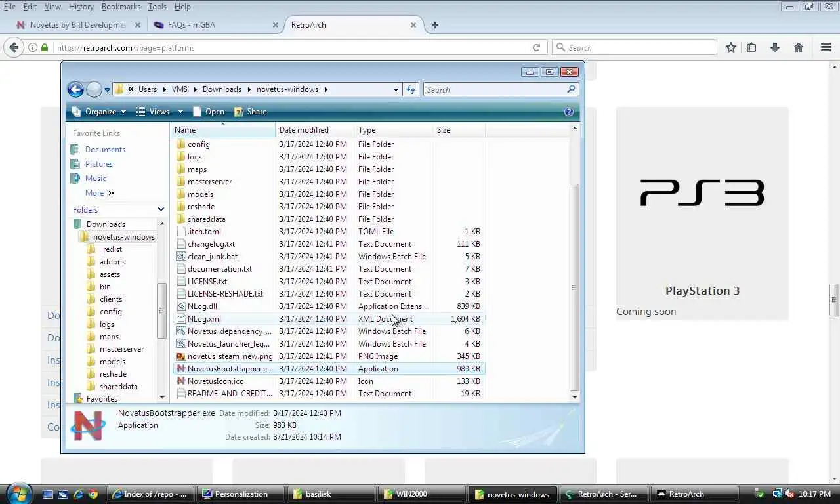Select the NovetusBootstrapper.exe application icon
The width and height of the screenshot is (840, 504).
coord(182,369)
